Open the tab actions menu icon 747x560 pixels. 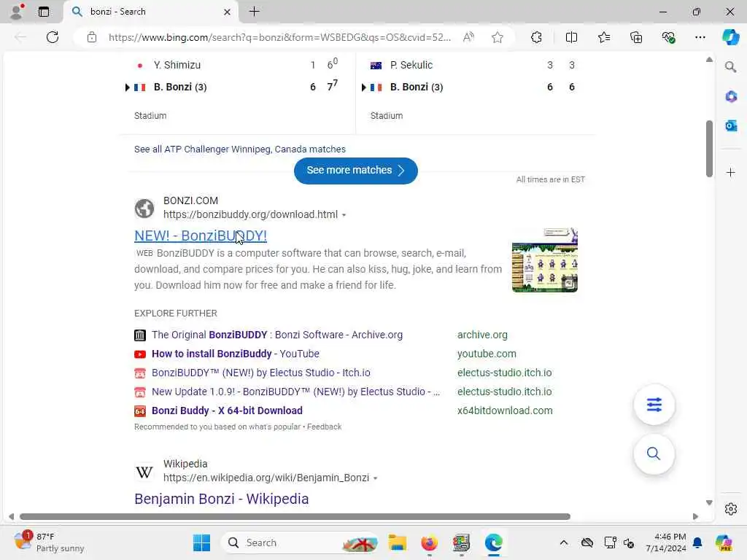44,12
